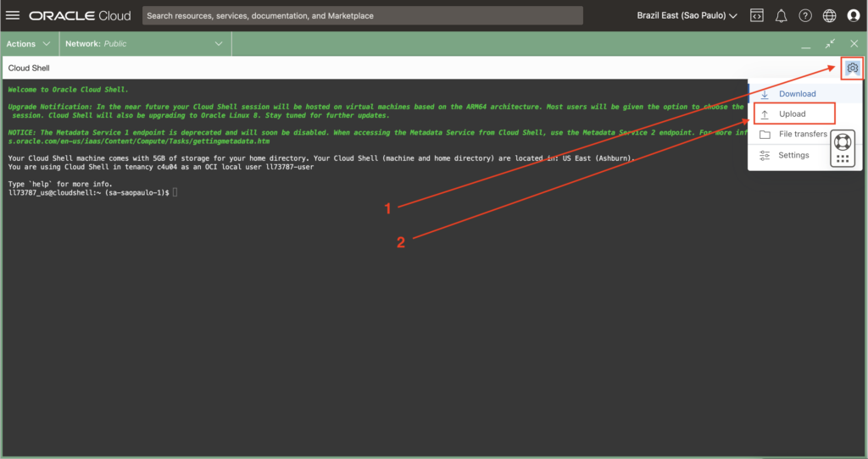
Task: Open the user profile avatar
Action: tap(854, 15)
